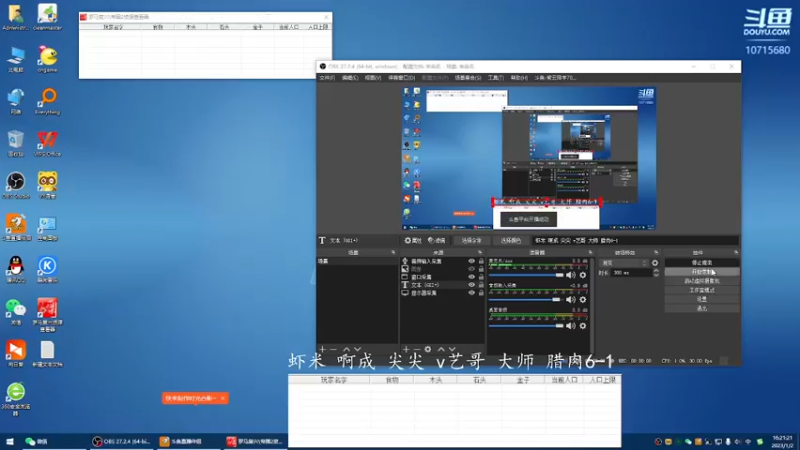This screenshot has width=800, height=450.
Task: Move selected source down
Action: tap(452, 349)
